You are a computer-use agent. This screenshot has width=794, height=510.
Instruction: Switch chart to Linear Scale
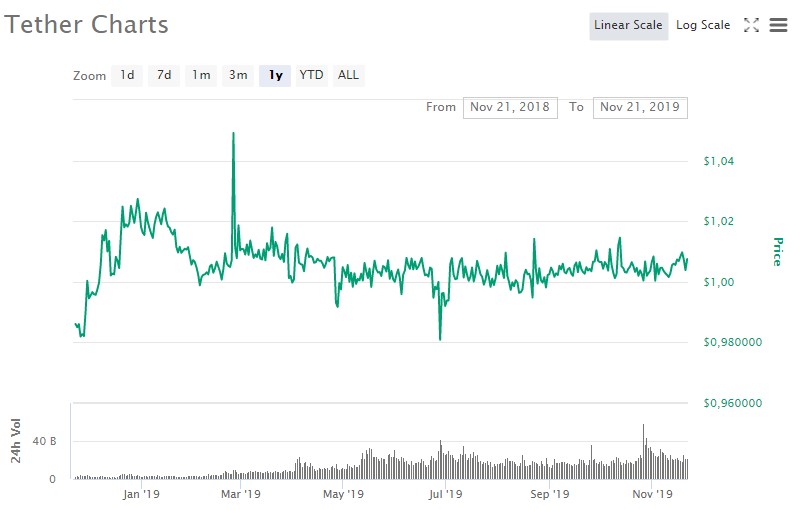(x=628, y=26)
